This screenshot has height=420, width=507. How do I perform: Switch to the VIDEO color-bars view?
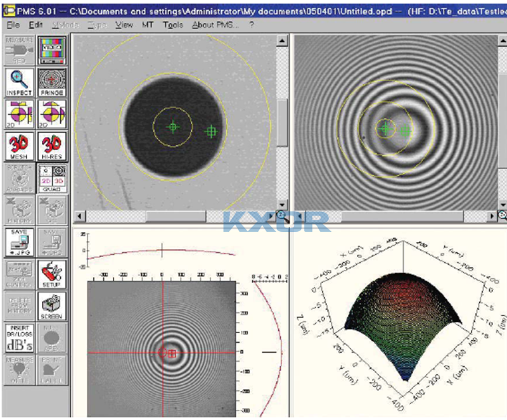[52, 51]
